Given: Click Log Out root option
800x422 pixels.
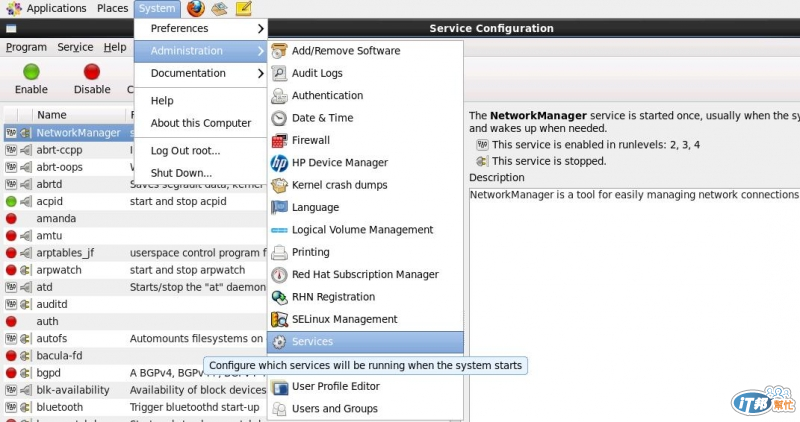Looking at the screenshot, I should click(x=185, y=151).
